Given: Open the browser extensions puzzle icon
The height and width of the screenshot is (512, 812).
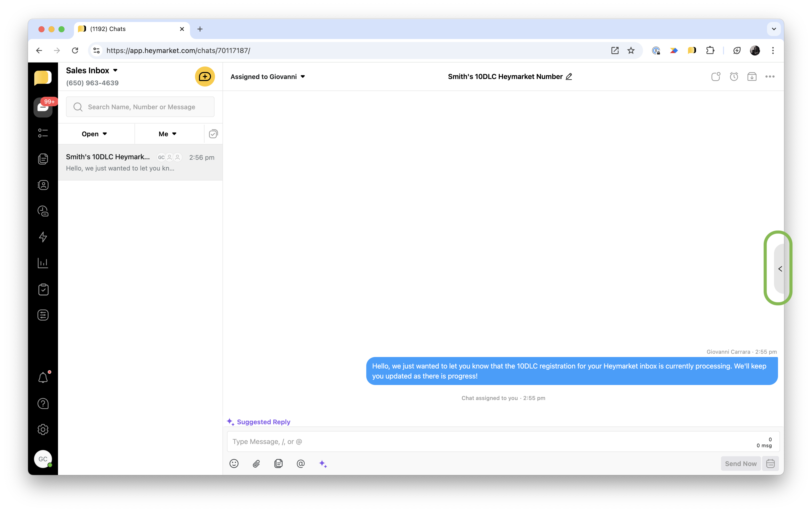Looking at the screenshot, I should click(710, 50).
